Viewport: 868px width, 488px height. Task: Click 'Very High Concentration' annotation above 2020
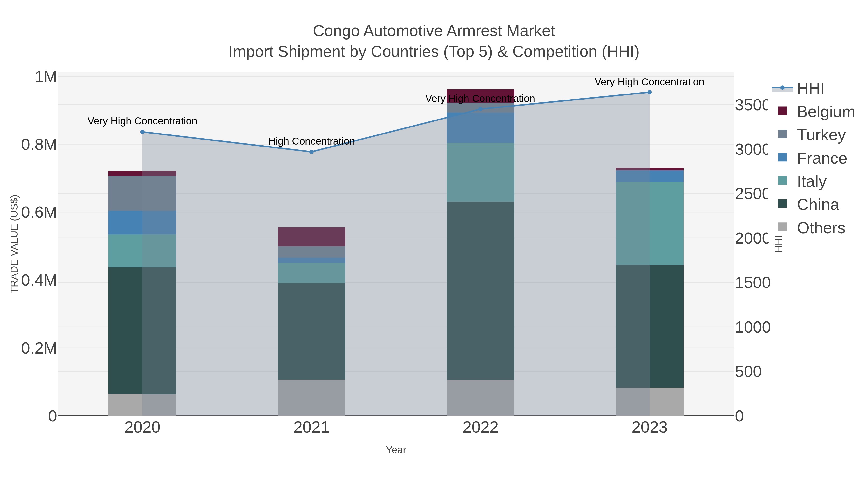pyautogui.click(x=142, y=121)
